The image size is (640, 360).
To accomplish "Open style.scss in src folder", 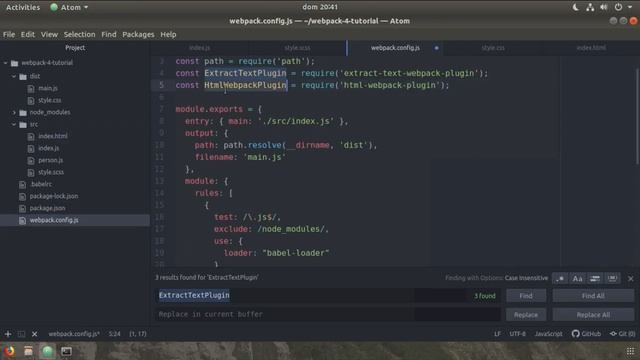I will click(51, 172).
